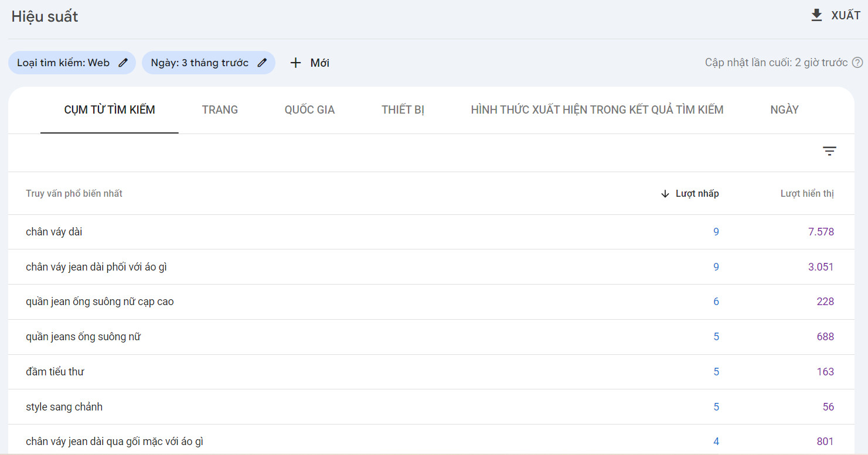Sort by Lượt hiển thị column header
This screenshot has height=455, width=868.
(x=807, y=194)
